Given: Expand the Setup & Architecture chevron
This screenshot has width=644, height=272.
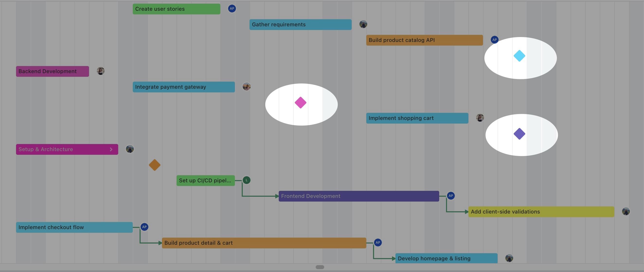Looking at the screenshot, I should pyautogui.click(x=111, y=149).
